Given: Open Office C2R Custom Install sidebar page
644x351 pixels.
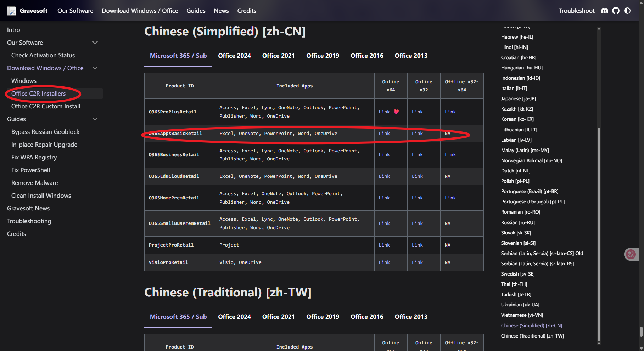Looking at the screenshot, I should click(46, 106).
